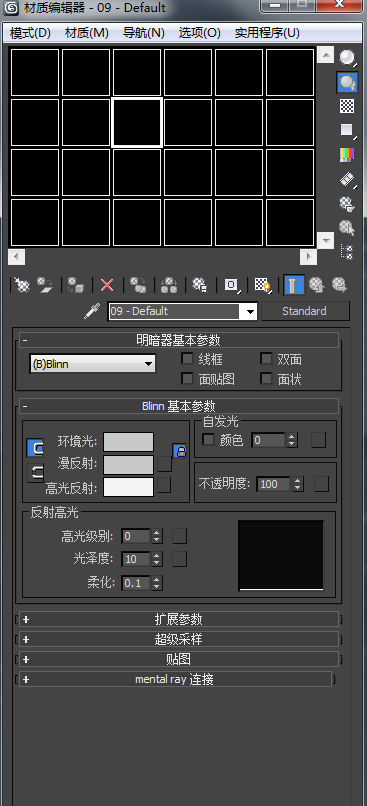
Task: Toggle the Backlight icon in side toolbar
Action: tap(347, 82)
